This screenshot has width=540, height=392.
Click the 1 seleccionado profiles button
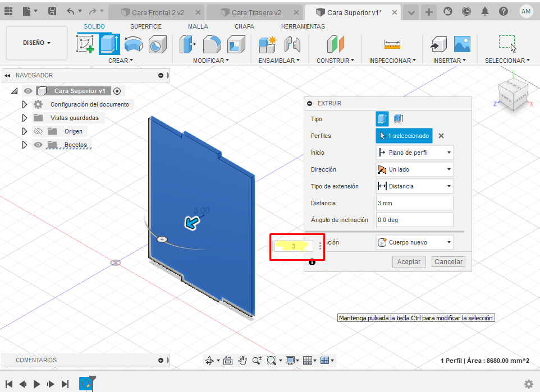coord(404,136)
